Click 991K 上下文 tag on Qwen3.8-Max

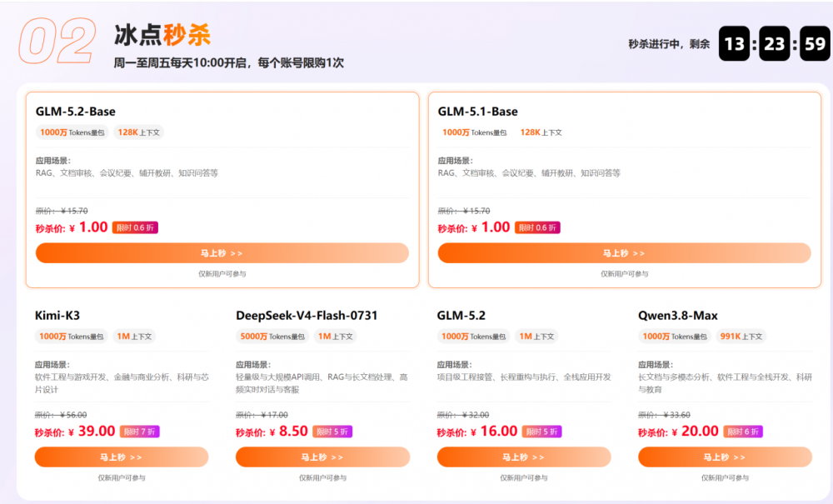pos(741,337)
